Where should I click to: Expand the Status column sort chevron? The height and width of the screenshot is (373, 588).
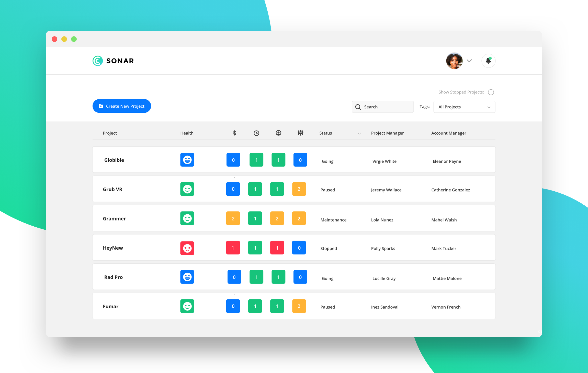tap(359, 133)
